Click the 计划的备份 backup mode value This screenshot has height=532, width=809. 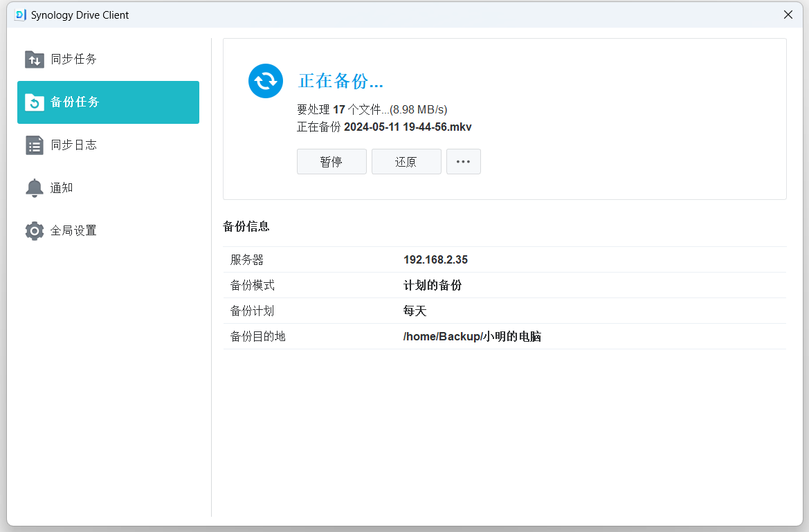[x=433, y=286]
